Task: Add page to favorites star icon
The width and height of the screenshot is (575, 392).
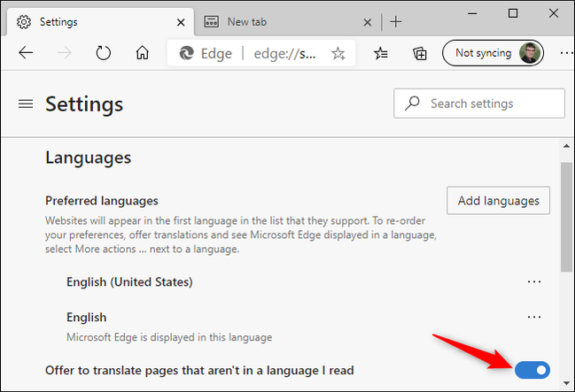Action: click(338, 54)
